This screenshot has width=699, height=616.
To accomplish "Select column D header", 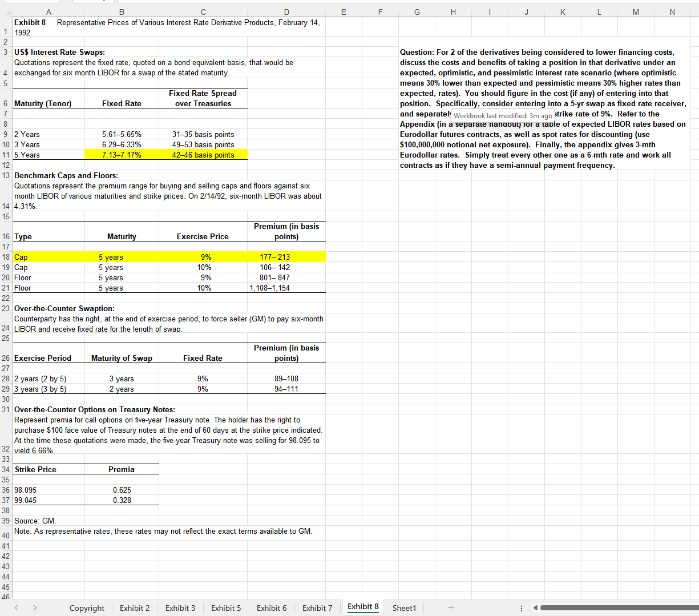I will pos(286,12).
